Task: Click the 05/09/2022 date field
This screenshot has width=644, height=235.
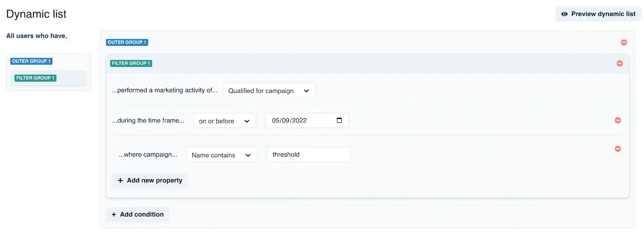Action: point(307,120)
